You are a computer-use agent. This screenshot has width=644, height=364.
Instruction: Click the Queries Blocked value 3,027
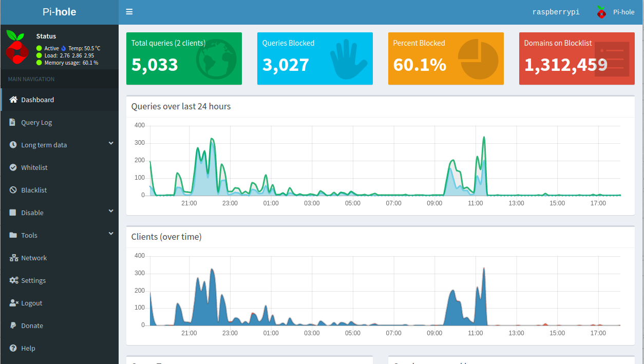pyautogui.click(x=286, y=65)
